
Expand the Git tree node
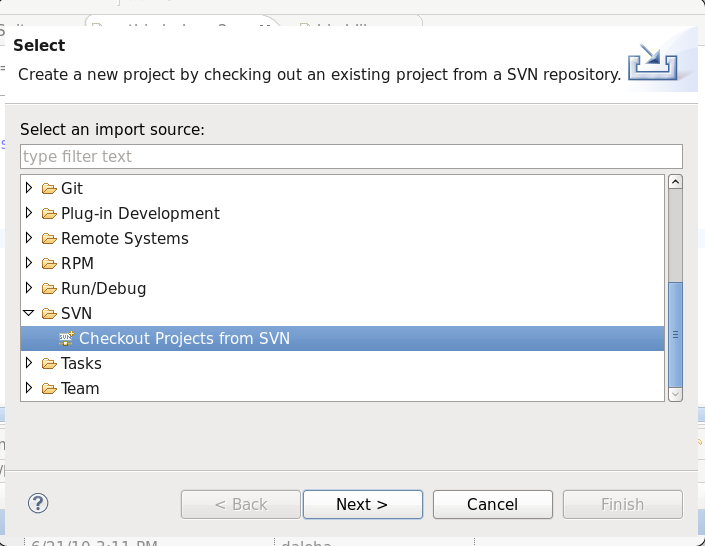[29, 188]
